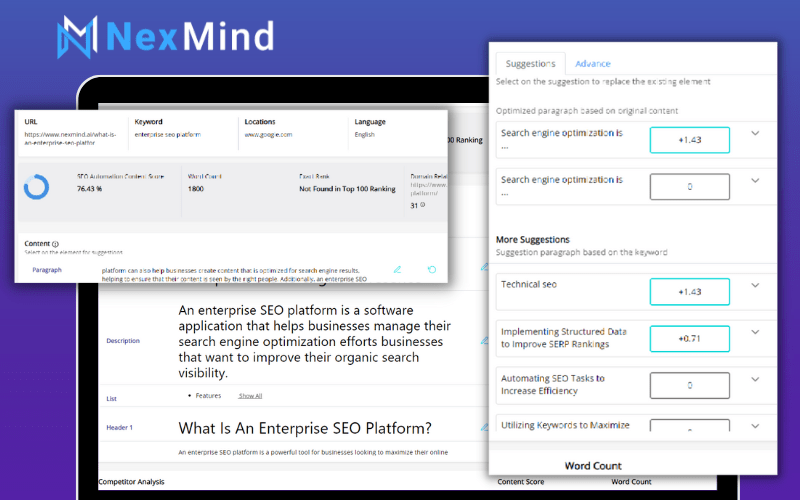Click 'Utilizing Keywords to Maximize' suggestion text

pyautogui.click(x=565, y=425)
